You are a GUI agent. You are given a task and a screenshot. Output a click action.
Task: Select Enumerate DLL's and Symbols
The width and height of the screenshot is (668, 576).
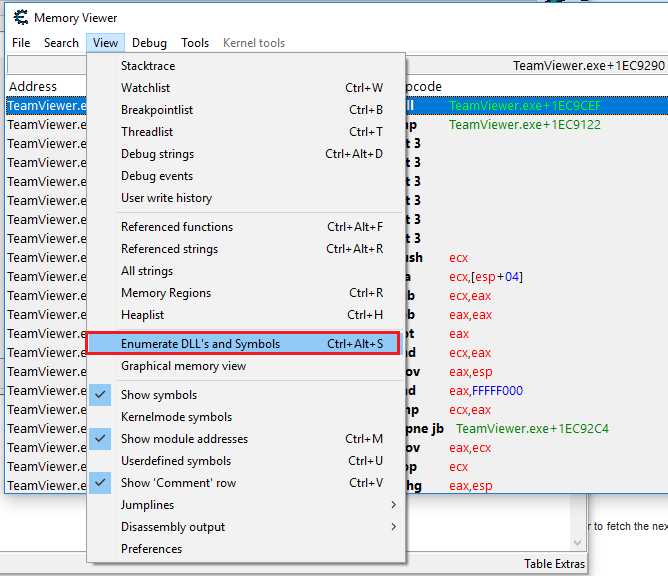tap(243, 344)
